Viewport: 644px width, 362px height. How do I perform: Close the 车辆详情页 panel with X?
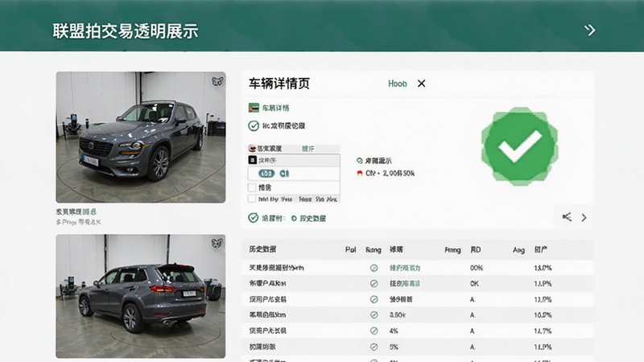tap(421, 84)
